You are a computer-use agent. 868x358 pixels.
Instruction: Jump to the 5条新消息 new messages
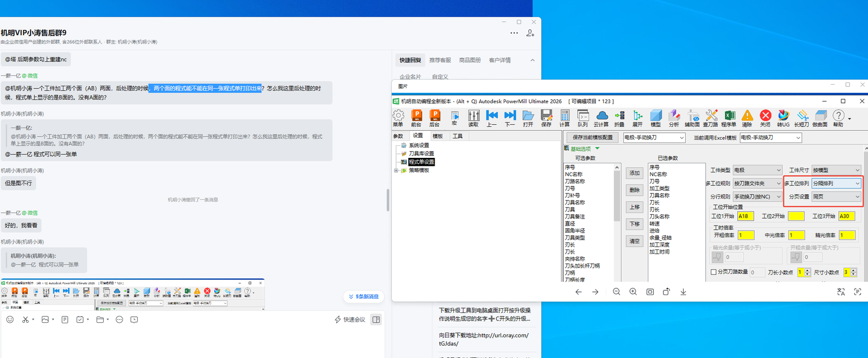[363, 297]
